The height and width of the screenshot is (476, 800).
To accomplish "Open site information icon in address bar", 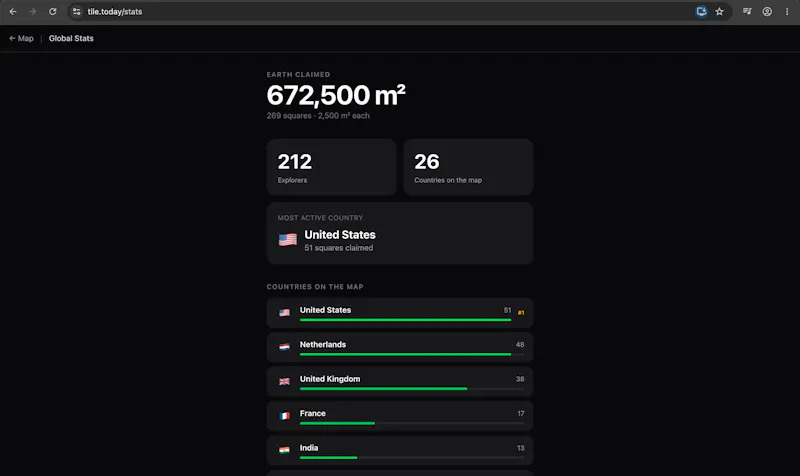I will 77,11.
